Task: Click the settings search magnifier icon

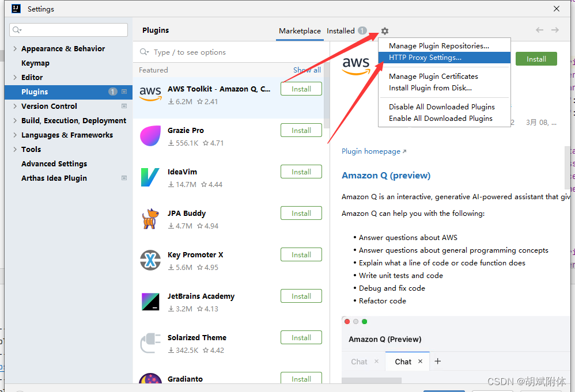Action: [x=17, y=30]
